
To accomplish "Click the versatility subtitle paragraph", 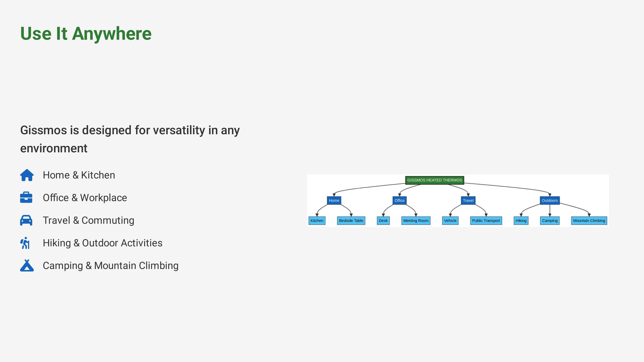I will point(130,139).
